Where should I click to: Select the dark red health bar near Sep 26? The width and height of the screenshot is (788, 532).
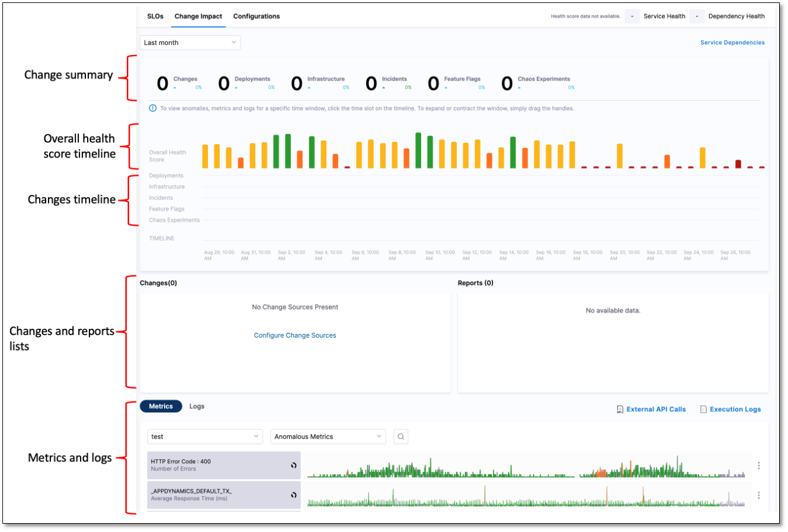click(x=738, y=164)
